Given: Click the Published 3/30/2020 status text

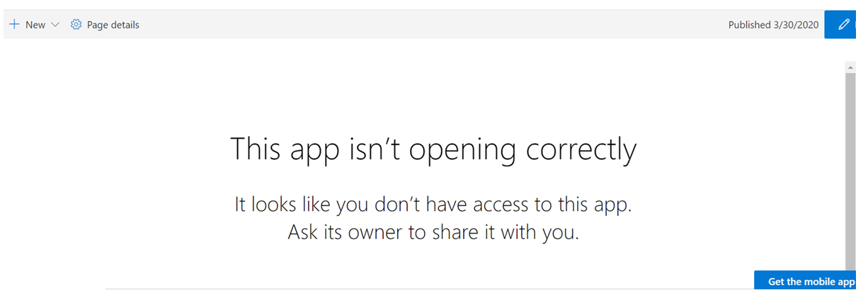Looking at the screenshot, I should 773,25.
